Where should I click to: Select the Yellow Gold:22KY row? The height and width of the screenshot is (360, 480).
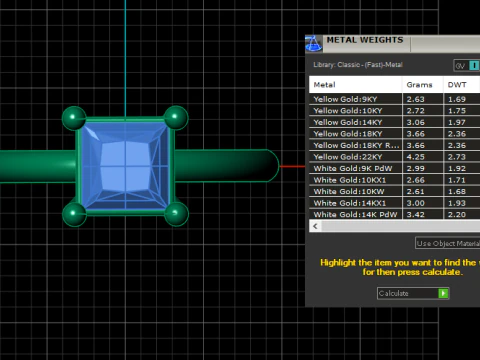click(x=394, y=157)
